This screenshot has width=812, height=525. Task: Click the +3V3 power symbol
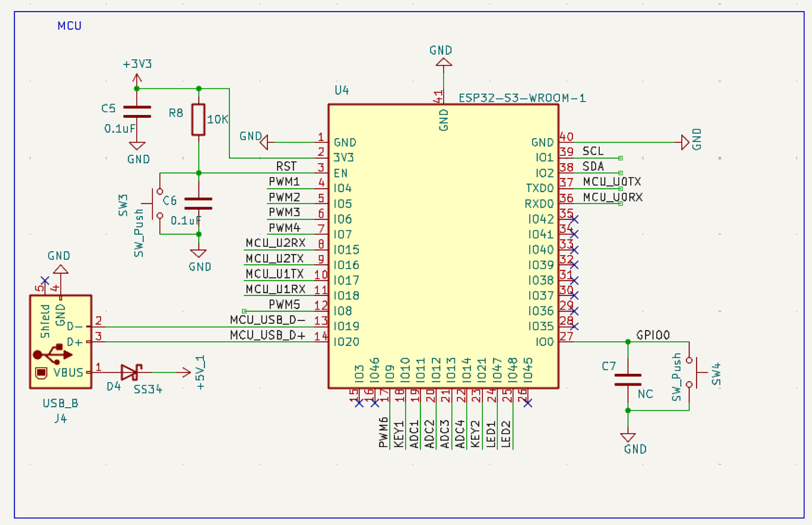pyautogui.click(x=137, y=64)
